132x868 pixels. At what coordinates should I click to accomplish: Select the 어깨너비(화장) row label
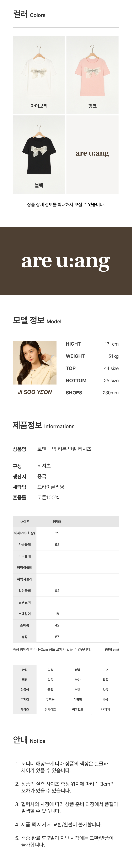[x=25, y=533]
